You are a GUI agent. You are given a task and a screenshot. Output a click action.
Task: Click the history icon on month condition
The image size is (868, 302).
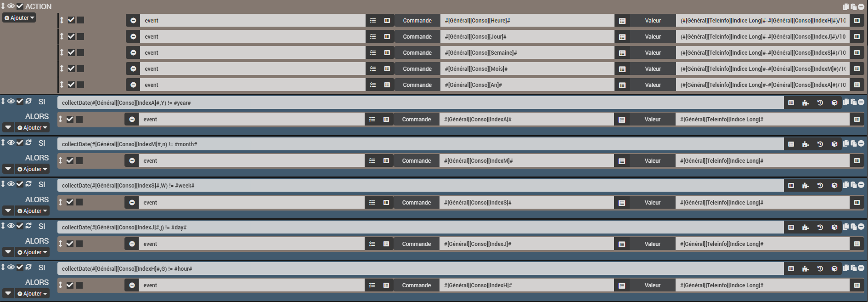[820, 144]
